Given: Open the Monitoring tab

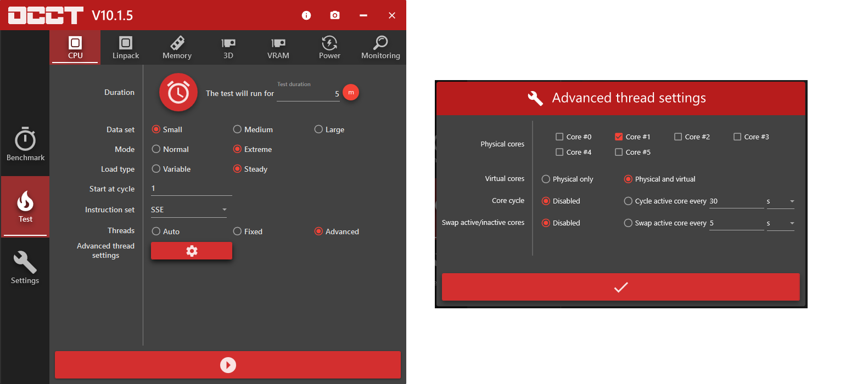Looking at the screenshot, I should pos(380,47).
